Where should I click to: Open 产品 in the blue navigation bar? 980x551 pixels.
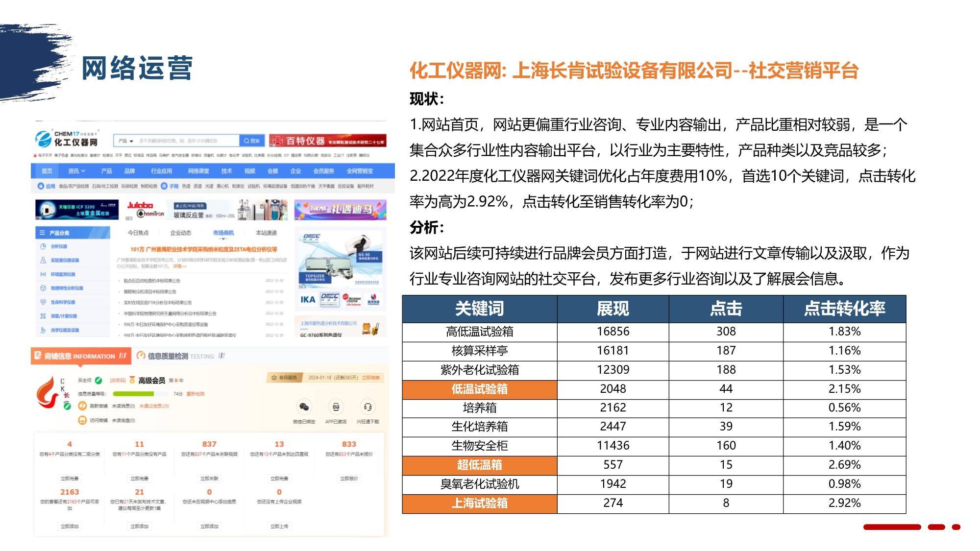click(x=106, y=171)
